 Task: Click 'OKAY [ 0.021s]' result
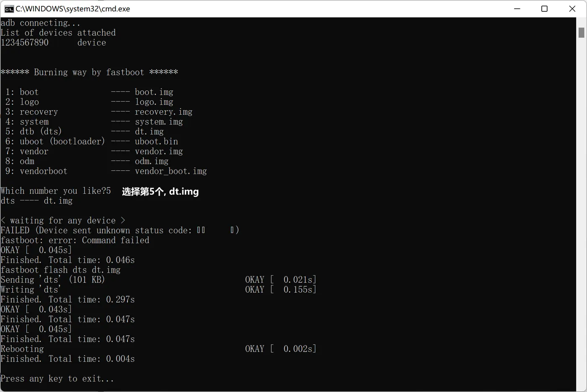pyautogui.click(x=281, y=280)
